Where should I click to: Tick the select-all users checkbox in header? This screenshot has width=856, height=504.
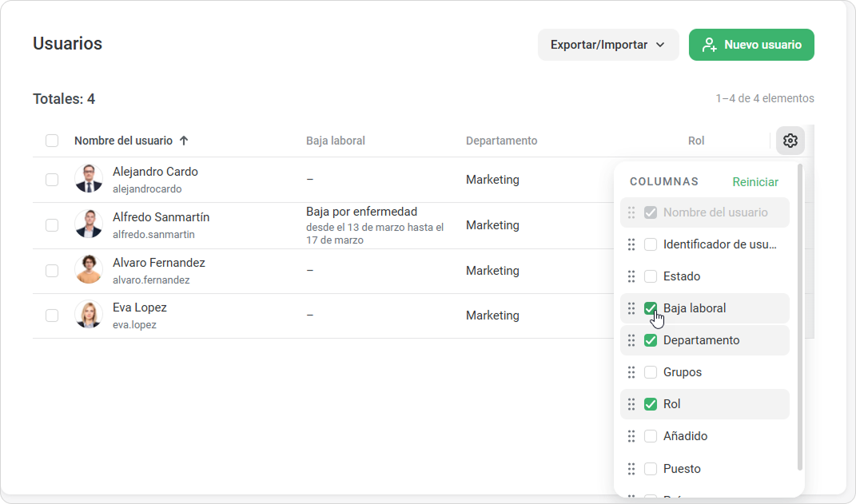pos(52,141)
